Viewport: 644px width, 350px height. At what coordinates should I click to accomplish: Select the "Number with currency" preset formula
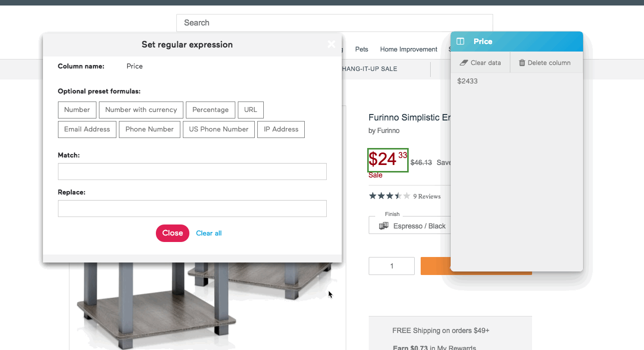coord(140,109)
